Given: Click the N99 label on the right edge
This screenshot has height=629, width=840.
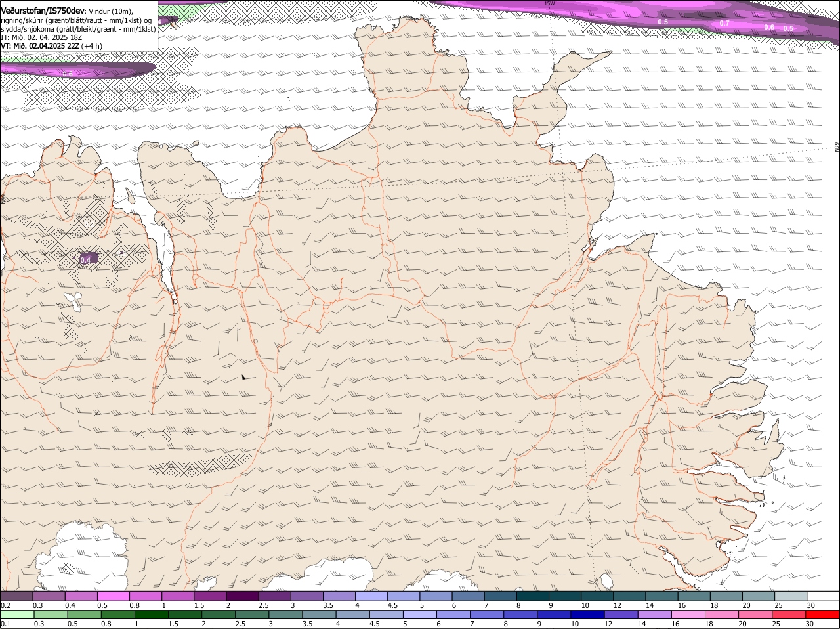Looking at the screenshot, I should (837, 148).
